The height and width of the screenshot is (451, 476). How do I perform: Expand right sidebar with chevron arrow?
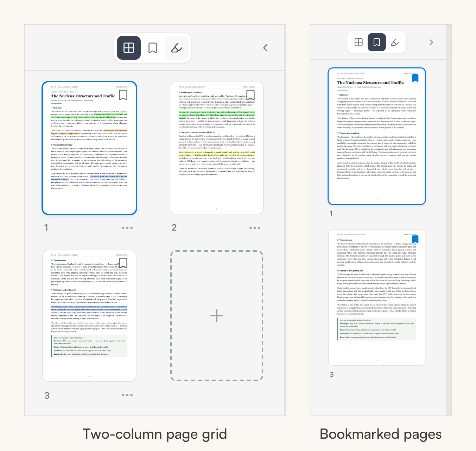tap(431, 42)
